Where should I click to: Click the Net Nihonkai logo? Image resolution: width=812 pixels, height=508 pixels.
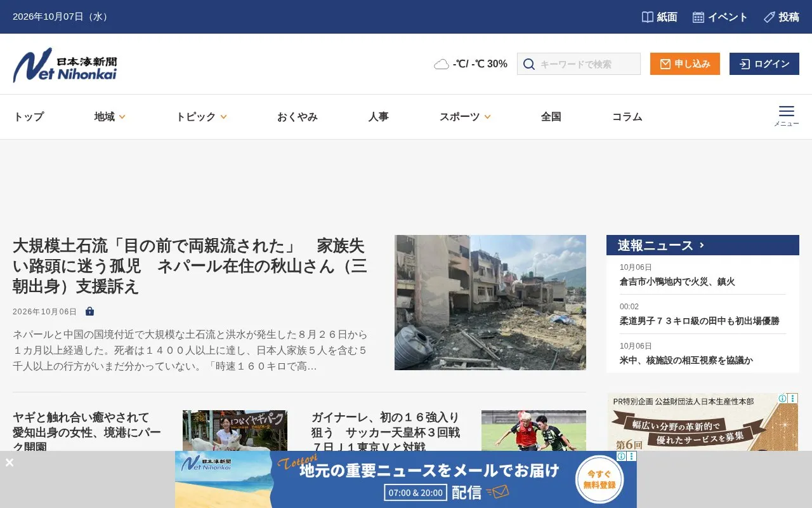[x=65, y=65]
